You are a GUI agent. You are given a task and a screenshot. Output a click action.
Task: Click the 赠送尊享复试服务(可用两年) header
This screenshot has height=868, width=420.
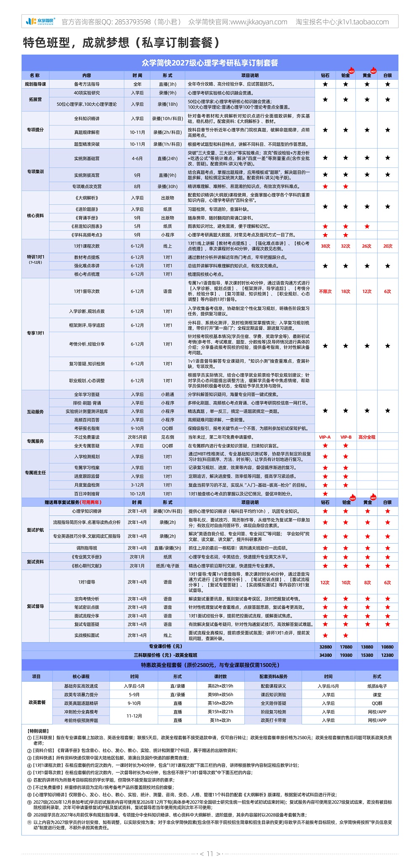pos(73,502)
